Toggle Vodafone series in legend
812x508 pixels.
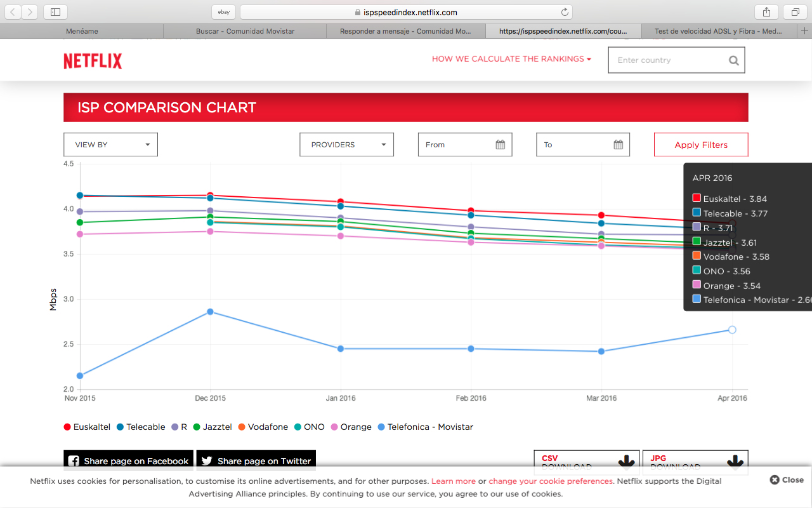click(x=263, y=427)
